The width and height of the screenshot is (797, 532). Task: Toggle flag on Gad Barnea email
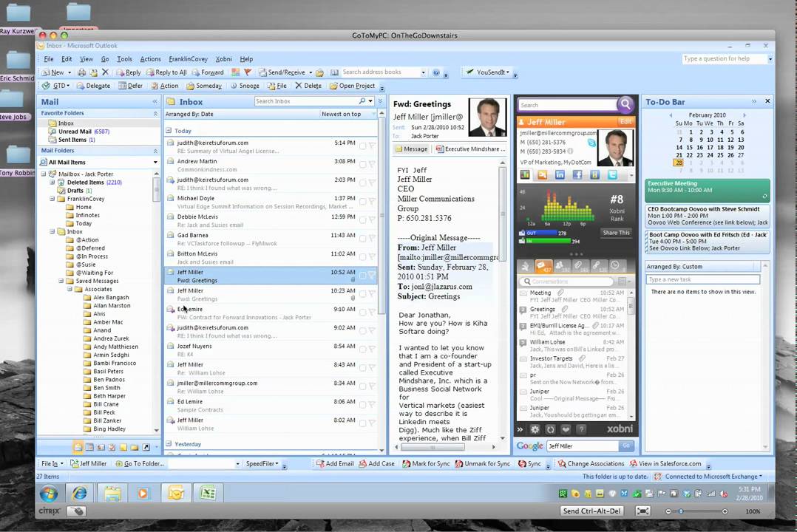coord(372,239)
